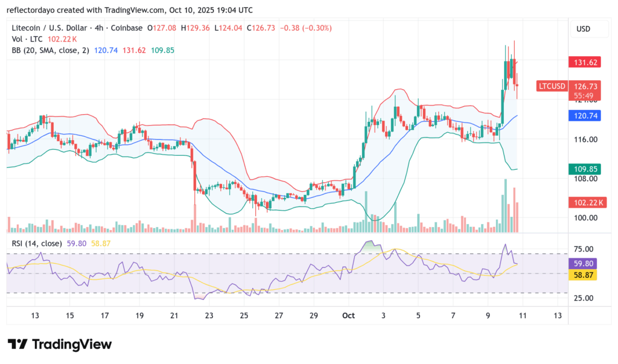618x364 pixels.
Task: Click the RSI legend value 58.87
Action: point(101,243)
